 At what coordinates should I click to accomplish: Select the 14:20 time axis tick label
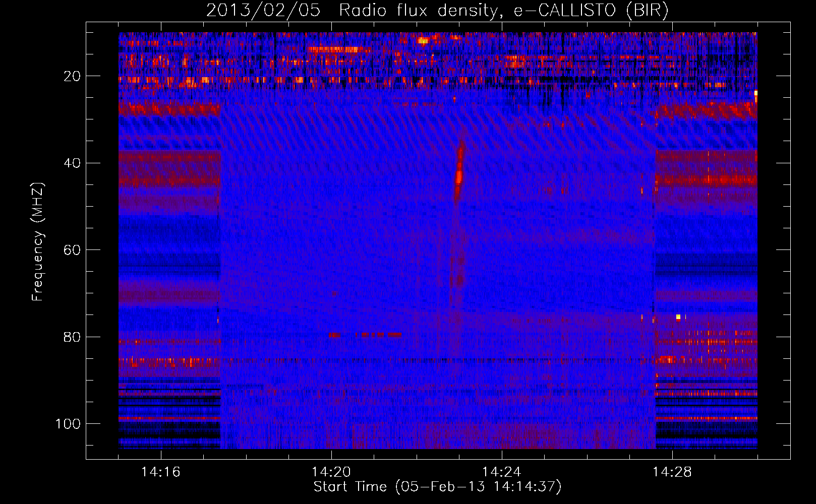[331, 472]
